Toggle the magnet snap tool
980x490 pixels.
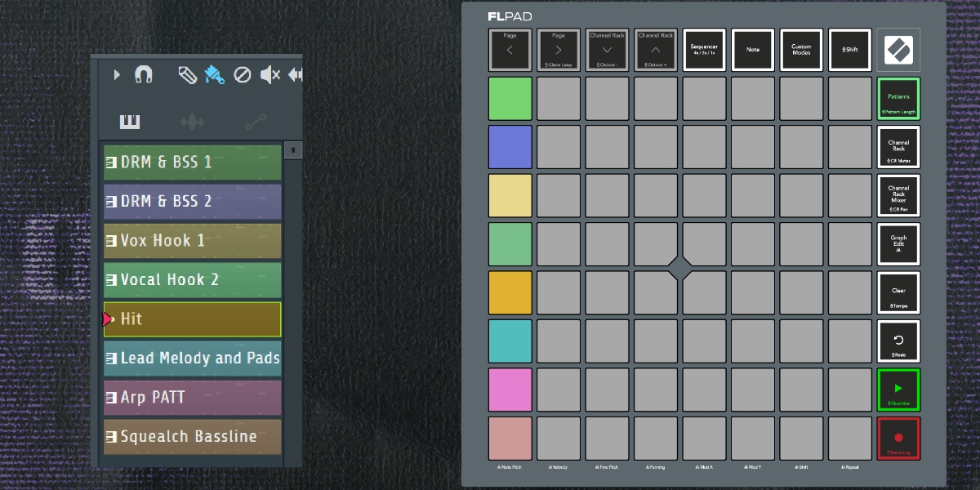point(144,75)
